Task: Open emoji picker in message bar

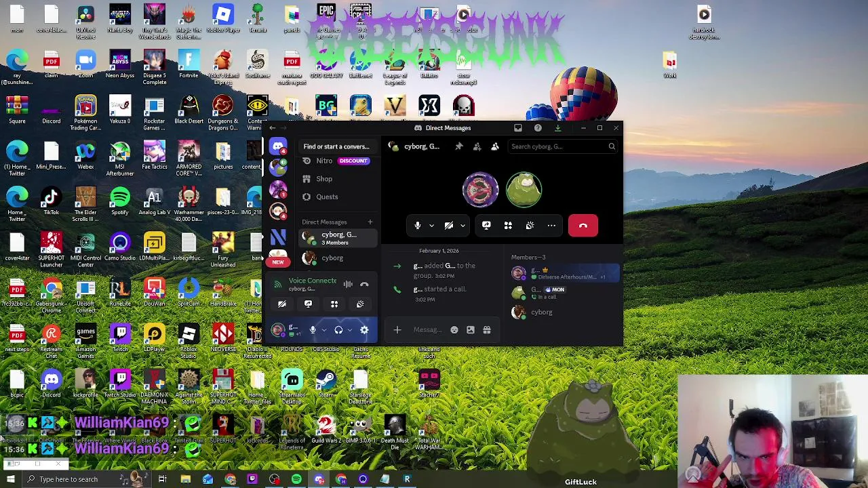Action: point(454,330)
